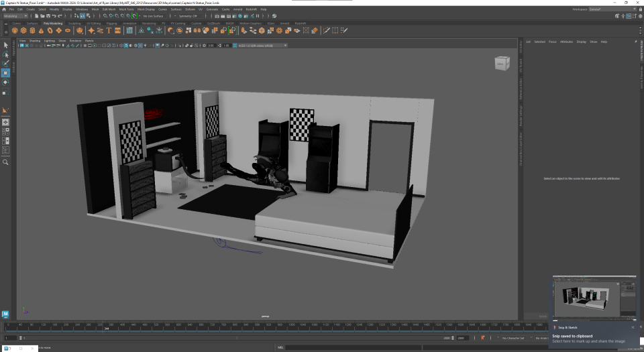Click the Maya home icon beside File
644x352 pixels.
pos(4,9)
